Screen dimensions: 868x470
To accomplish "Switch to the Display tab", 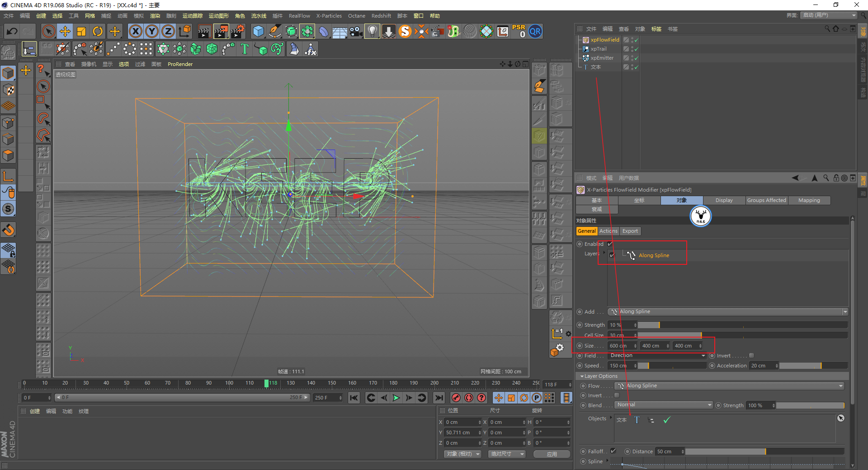I will pyautogui.click(x=724, y=200).
